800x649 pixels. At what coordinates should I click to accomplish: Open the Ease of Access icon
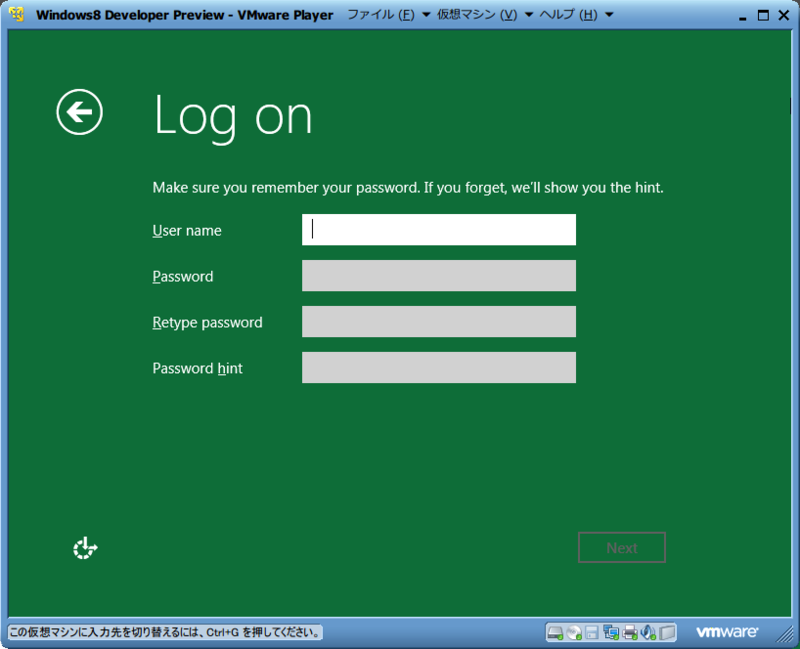click(85, 548)
